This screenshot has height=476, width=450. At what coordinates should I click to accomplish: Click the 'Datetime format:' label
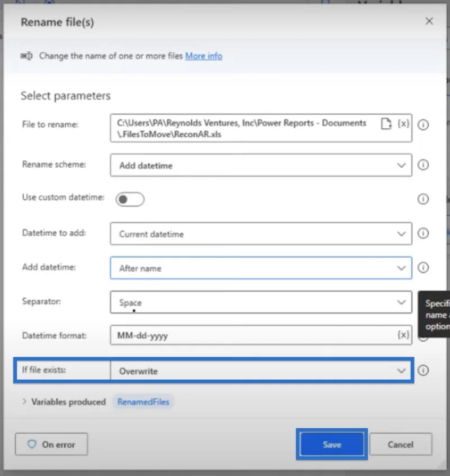coord(55,335)
